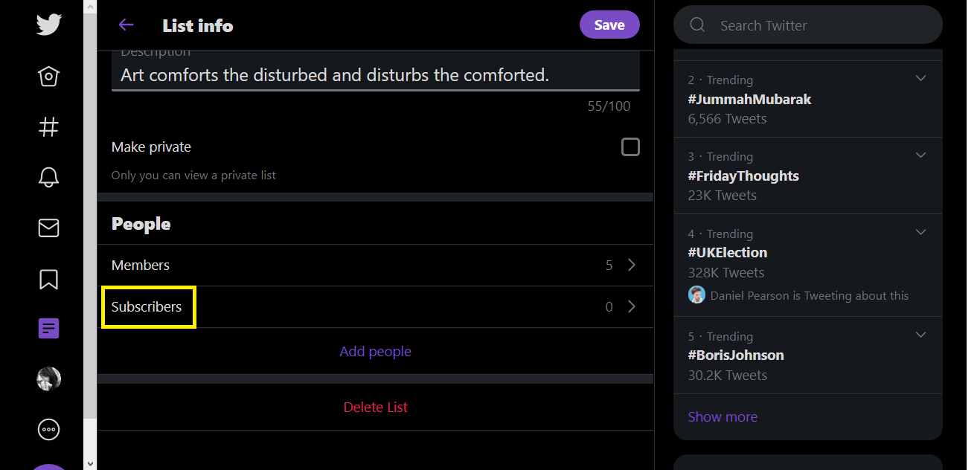Open Explore with the hashtag icon

click(48, 127)
